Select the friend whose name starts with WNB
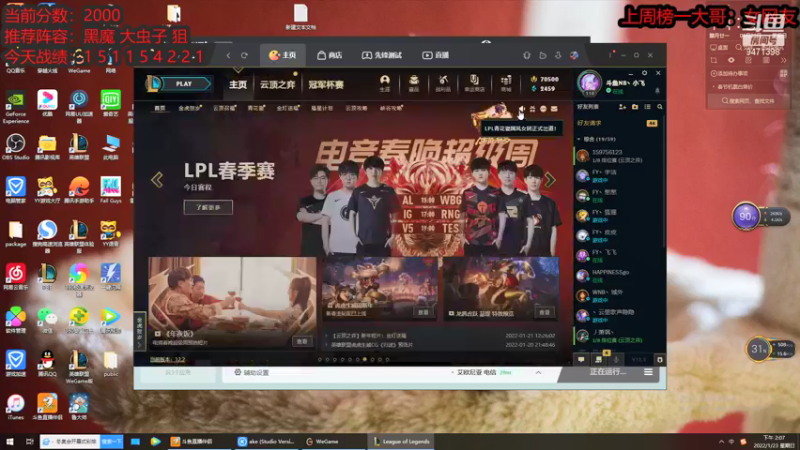 (x=617, y=295)
